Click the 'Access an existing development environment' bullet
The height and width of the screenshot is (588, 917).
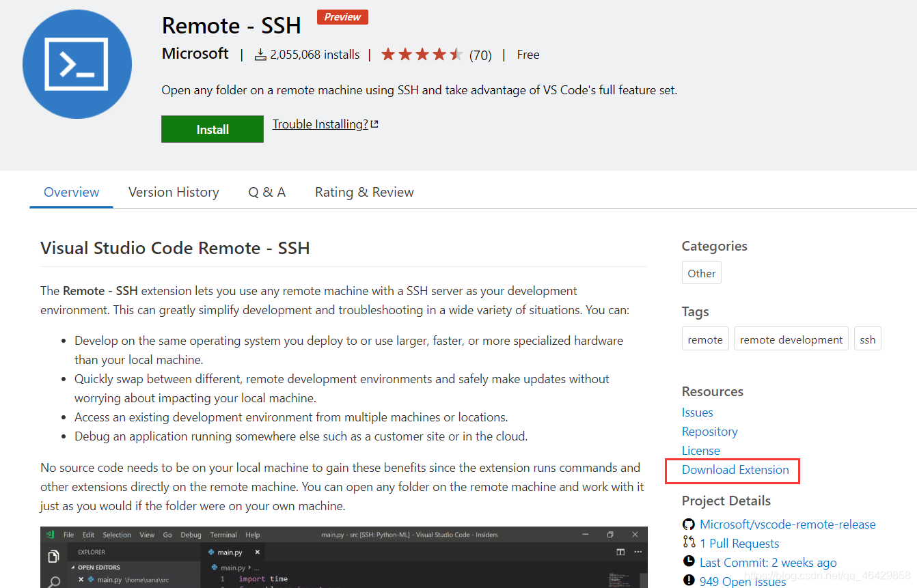pos(291,417)
